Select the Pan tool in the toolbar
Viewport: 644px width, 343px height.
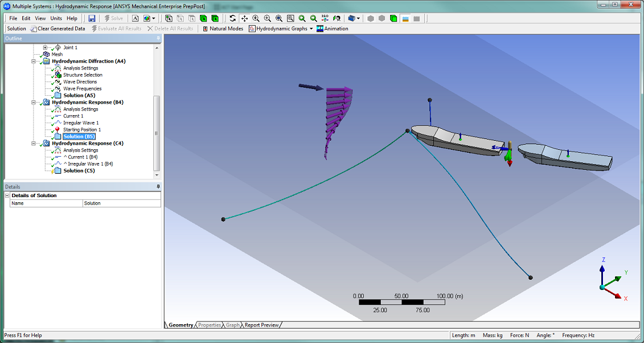point(245,18)
